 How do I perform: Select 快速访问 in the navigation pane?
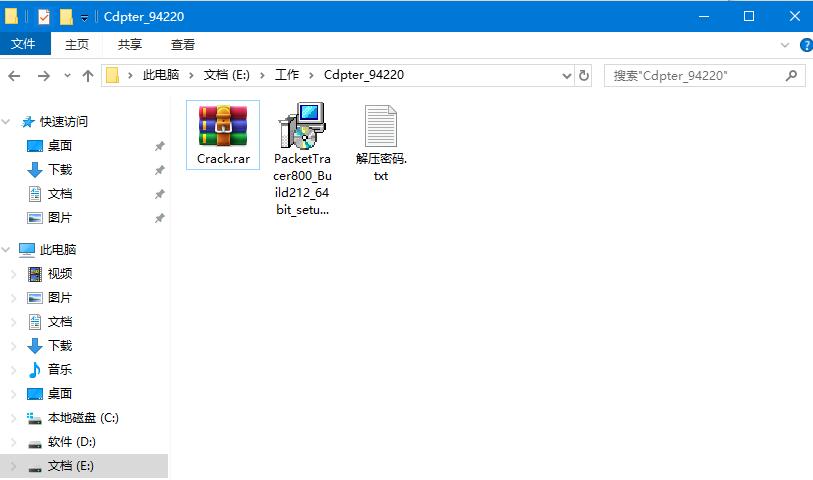54,122
